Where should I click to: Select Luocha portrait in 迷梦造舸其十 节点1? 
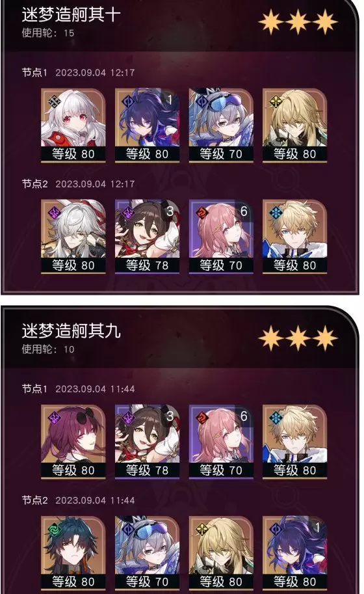(x=294, y=126)
